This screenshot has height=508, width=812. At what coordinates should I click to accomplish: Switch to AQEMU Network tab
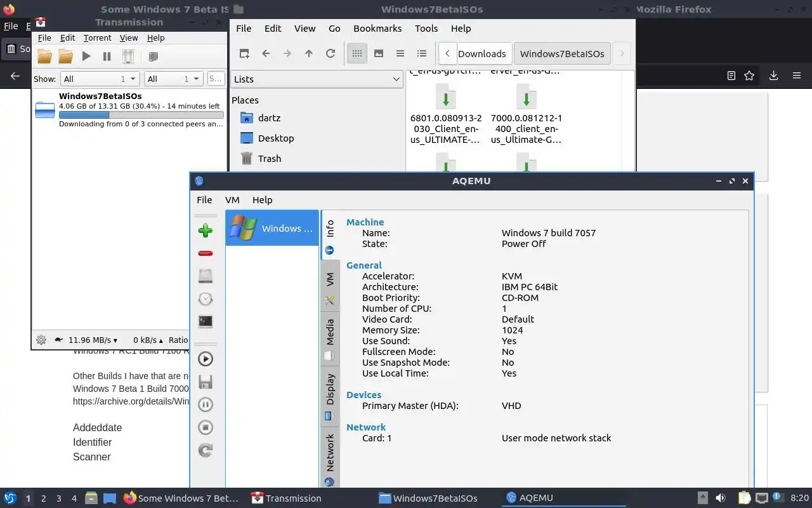[x=330, y=458]
